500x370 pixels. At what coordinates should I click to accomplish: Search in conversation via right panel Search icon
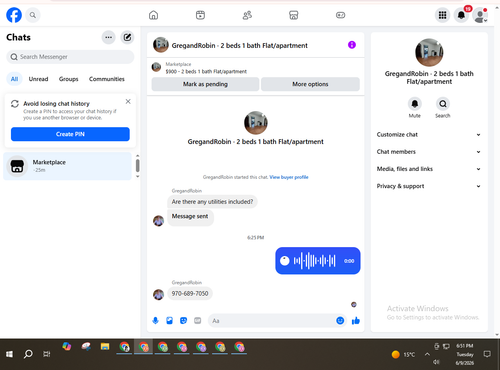[x=443, y=104]
